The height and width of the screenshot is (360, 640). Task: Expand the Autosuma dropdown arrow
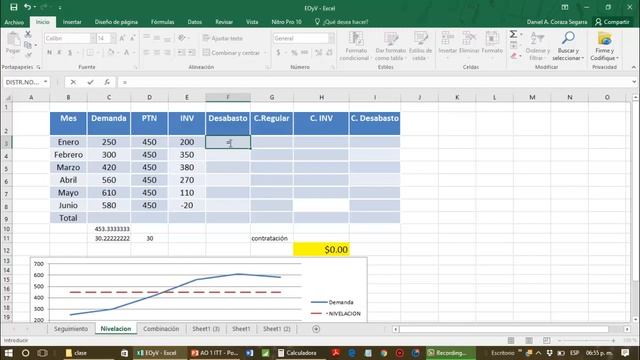pos(521,34)
